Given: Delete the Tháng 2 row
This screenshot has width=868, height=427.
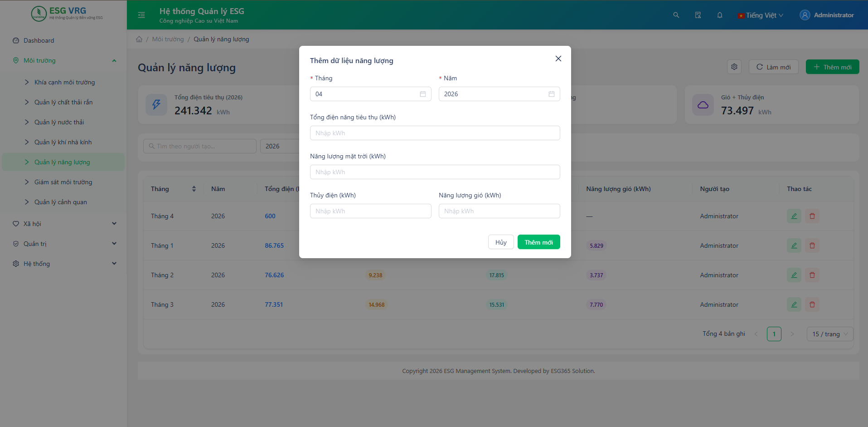Looking at the screenshot, I should (x=812, y=275).
